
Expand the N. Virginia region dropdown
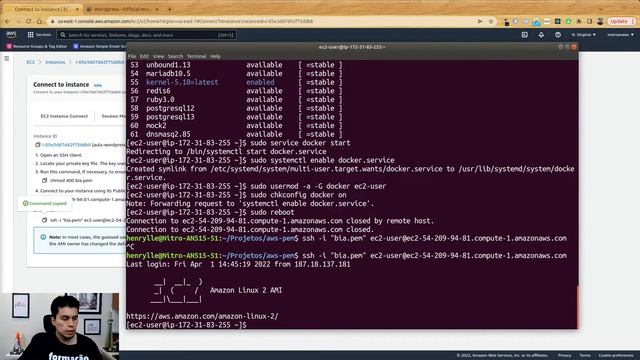583,35
